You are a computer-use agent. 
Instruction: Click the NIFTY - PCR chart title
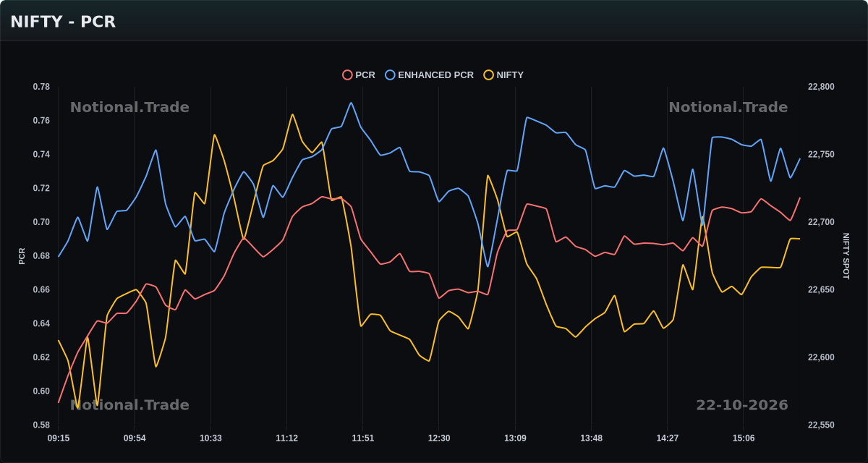(x=63, y=22)
